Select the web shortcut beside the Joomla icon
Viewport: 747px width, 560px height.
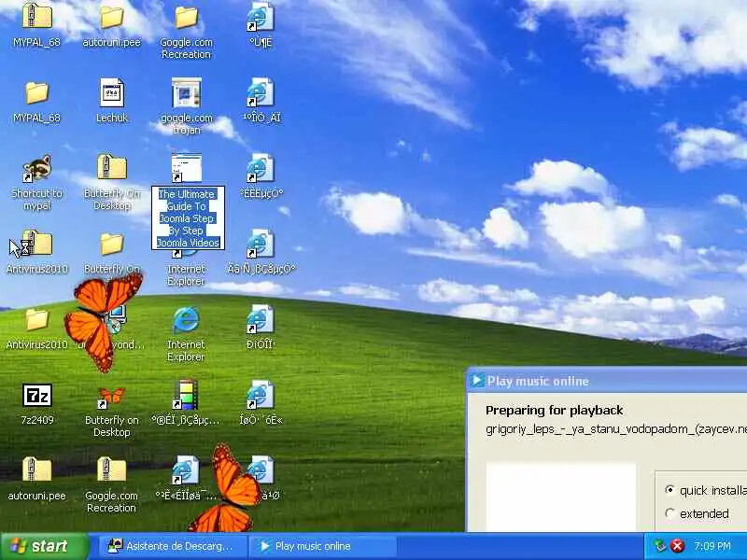(x=261, y=168)
